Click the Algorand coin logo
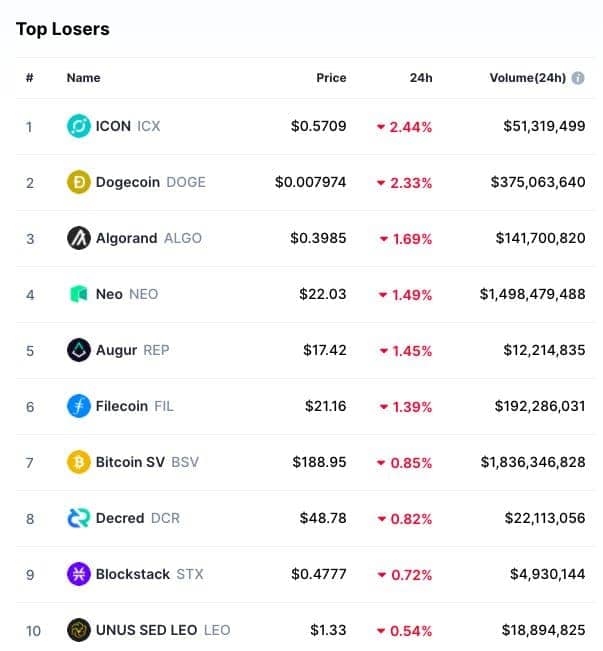This screenshot has height=651, width=603. coord(78,238)
